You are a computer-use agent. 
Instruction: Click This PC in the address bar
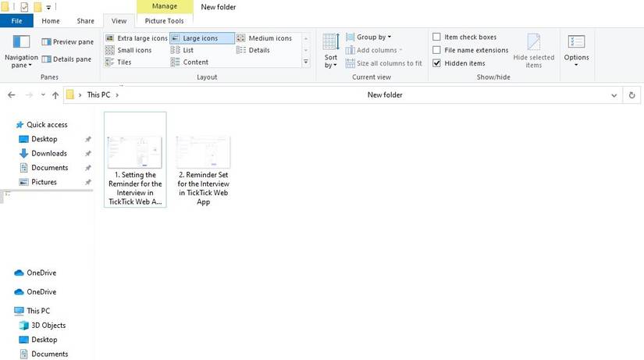[98, 95]
